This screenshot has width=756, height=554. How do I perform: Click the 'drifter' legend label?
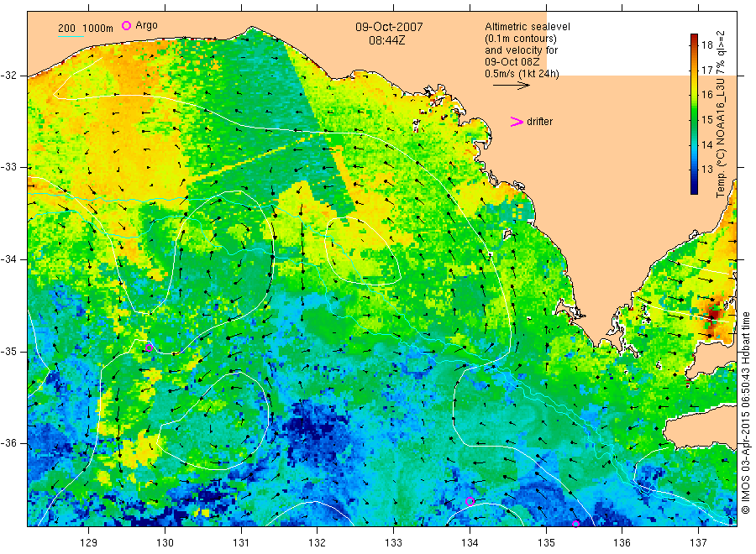click(x=539, y=122)
